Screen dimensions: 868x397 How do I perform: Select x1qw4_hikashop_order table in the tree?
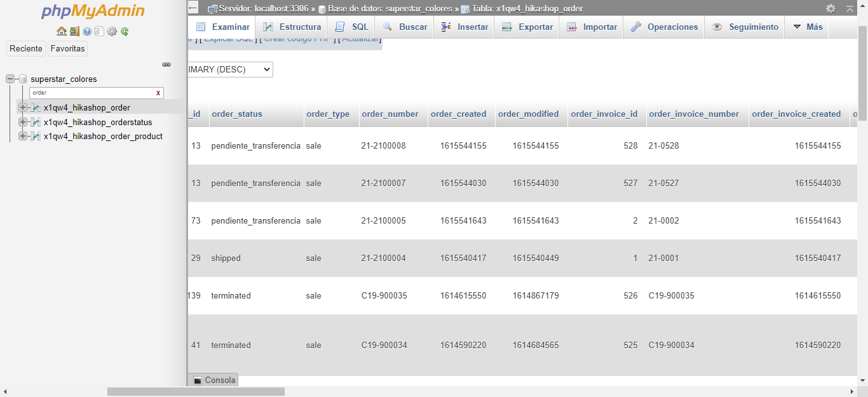(x=87, y=107)
